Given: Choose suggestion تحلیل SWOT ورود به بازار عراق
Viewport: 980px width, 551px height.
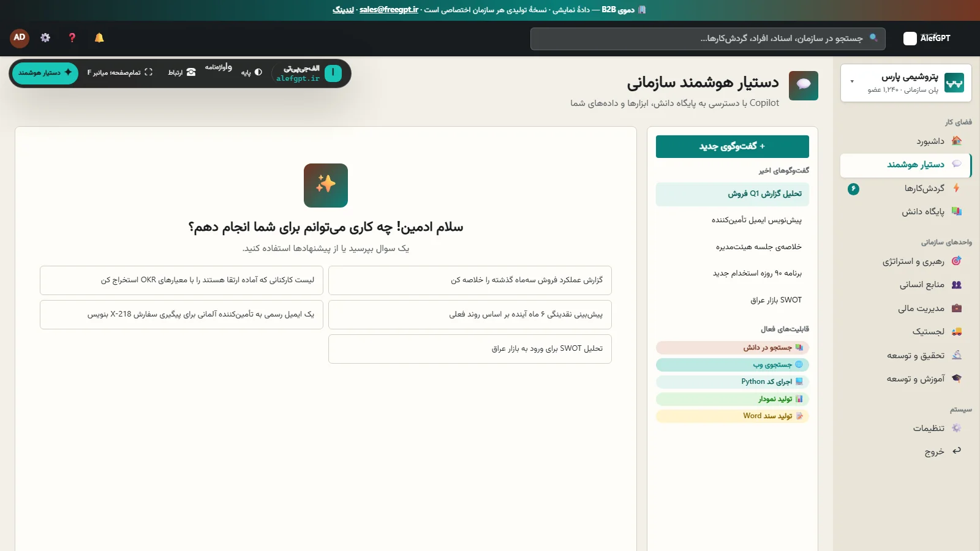Looking at the screenshot, I should [x=470, y=349].
